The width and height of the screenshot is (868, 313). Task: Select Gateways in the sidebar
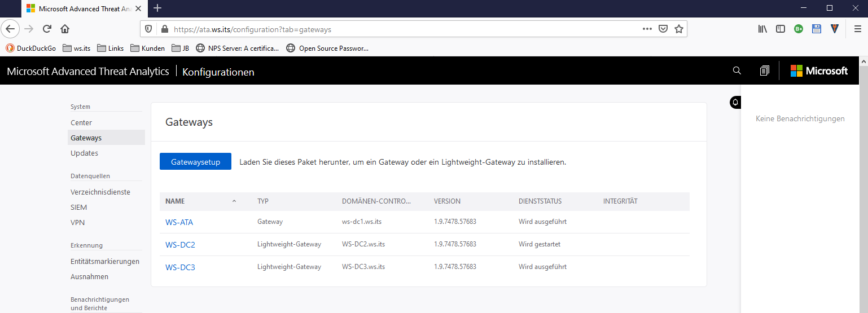(x=106, y=138)
